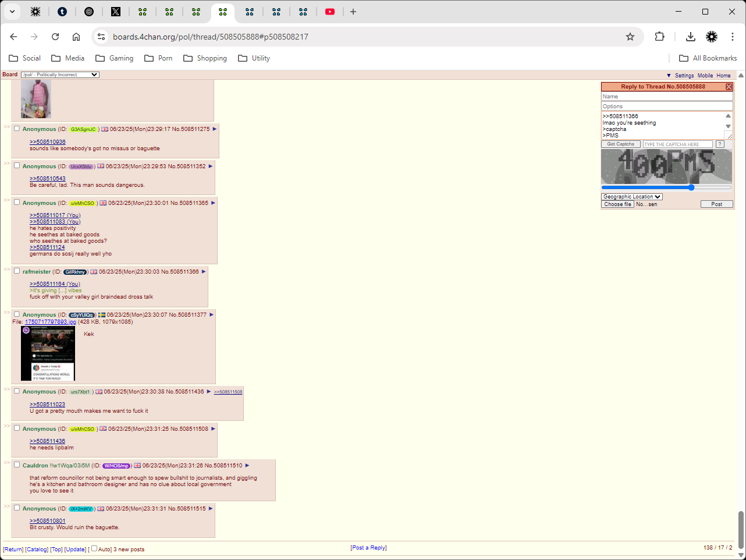Screen dimensions: 746x560
Task: Open post menu arrow for No.508511510
Action: tap(247, 466)
